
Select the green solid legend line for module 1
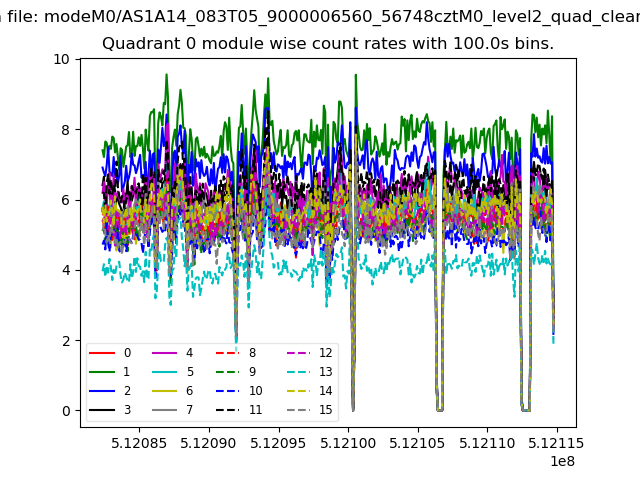(102, 372)
